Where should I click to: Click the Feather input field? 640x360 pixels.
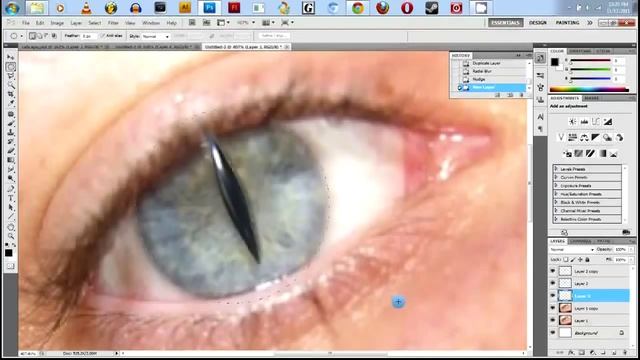pyautogui.click(x=89, y=36)
